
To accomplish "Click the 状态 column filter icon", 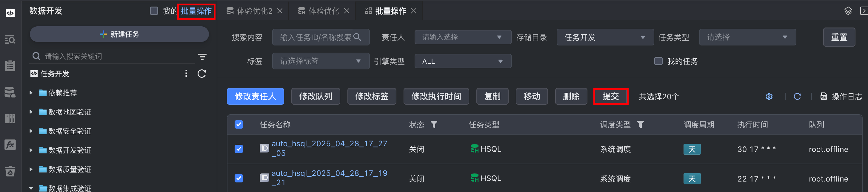I will 434,125.
